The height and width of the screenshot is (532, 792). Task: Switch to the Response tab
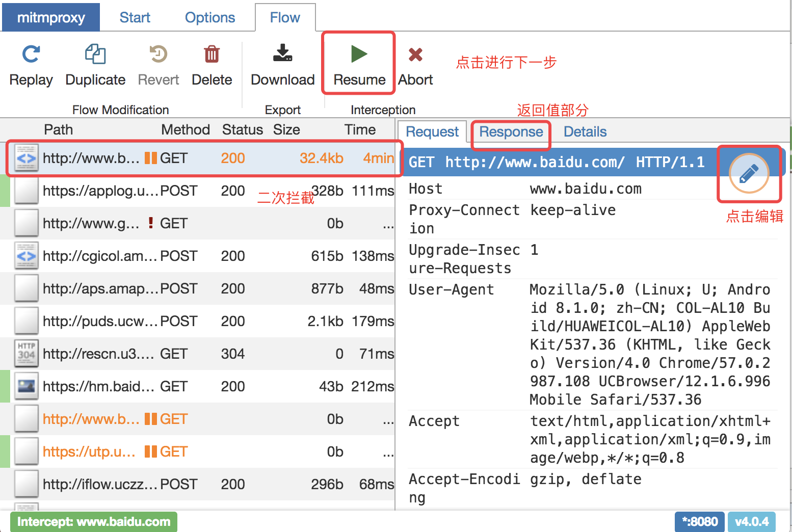510,131
